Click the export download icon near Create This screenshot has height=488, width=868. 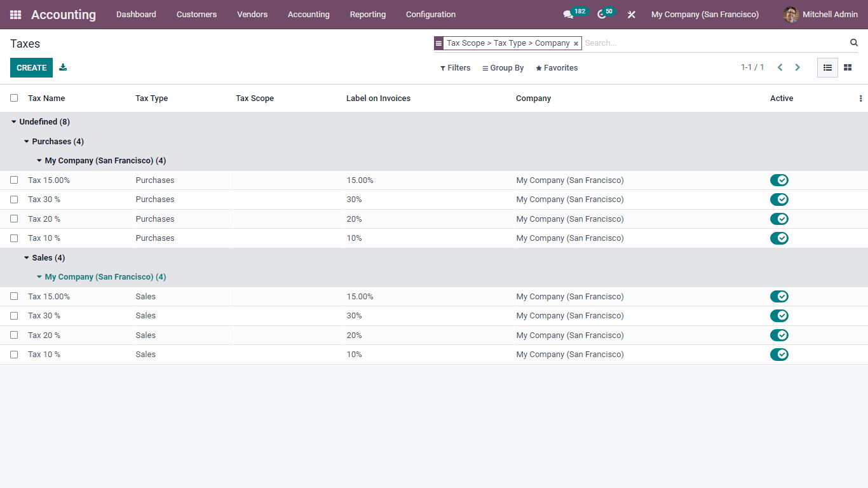click(x=62, y=67)
